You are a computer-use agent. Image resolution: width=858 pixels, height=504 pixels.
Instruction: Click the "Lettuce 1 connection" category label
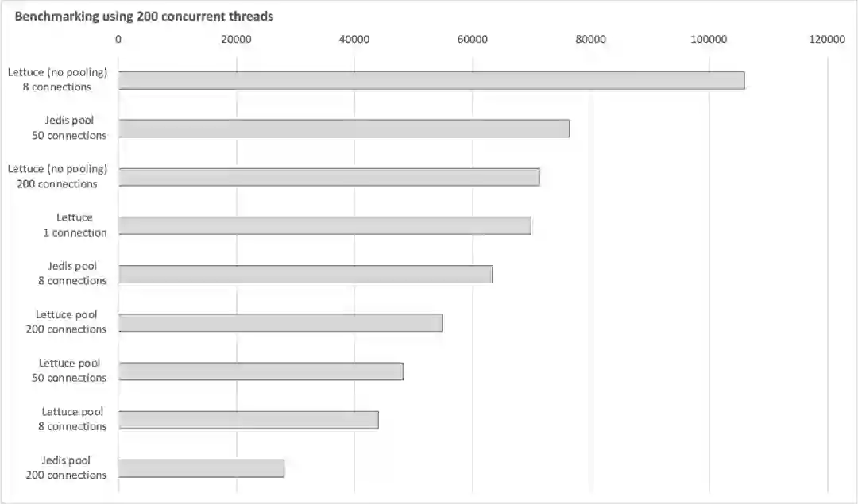(75, 225)
